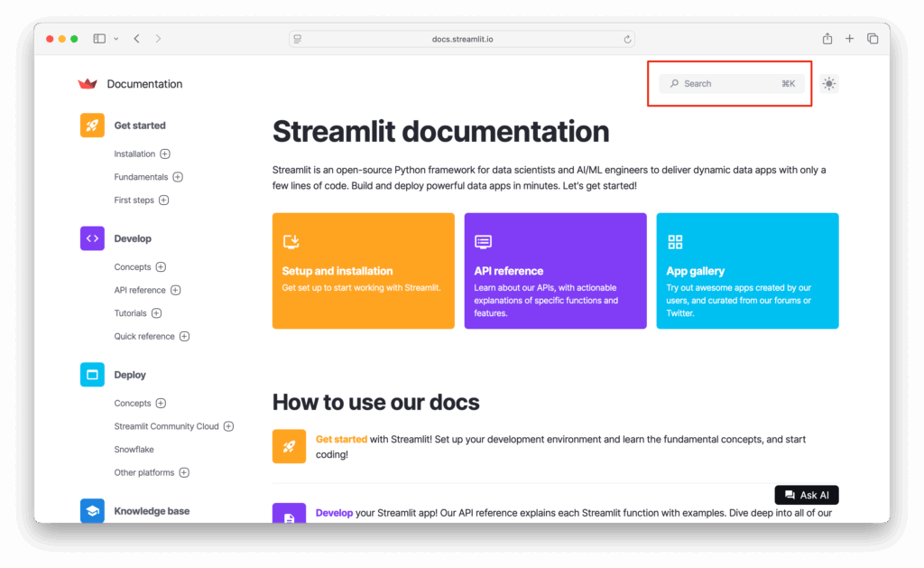Click the Knowledge base graduation cap icon
Viewport: 924px width, 568px height.
click(x=92, y=511)
